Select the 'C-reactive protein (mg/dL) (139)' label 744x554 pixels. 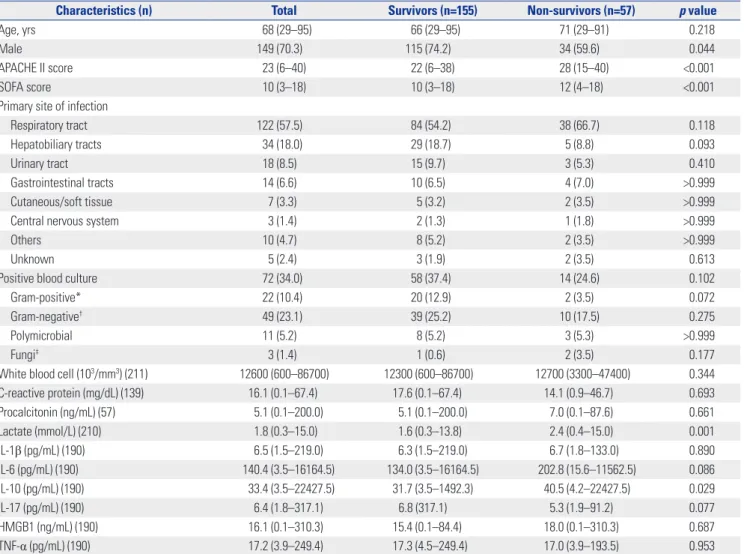click(72, 393)
